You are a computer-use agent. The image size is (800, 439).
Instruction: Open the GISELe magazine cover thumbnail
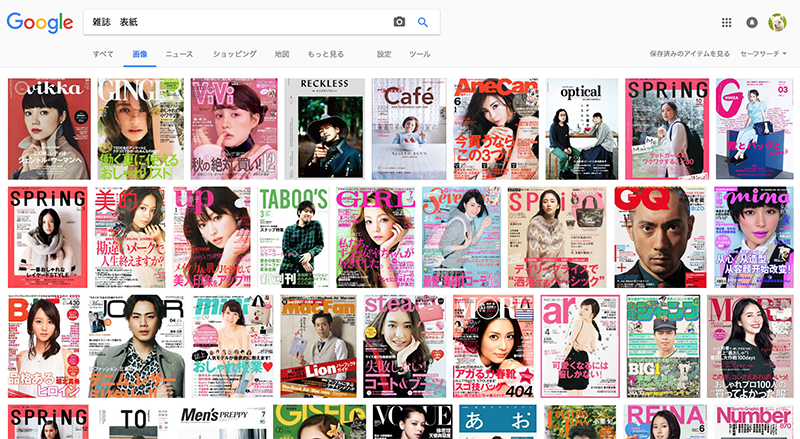tap(319, 422)
